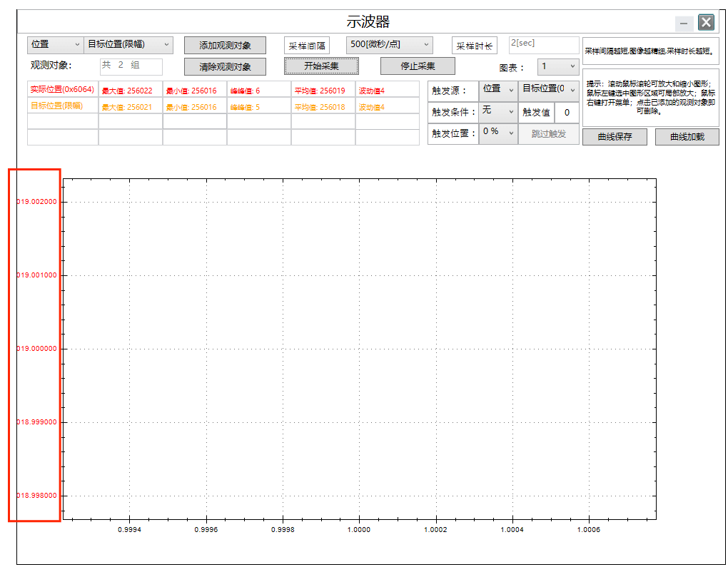Start sampling with 开始采集
This screenshot has width=728, height=567.
pyautogui.click(x=321, y=66)
